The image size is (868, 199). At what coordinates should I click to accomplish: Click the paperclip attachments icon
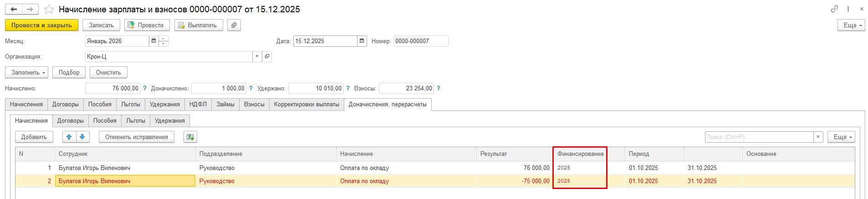click(x=234, y=25)
